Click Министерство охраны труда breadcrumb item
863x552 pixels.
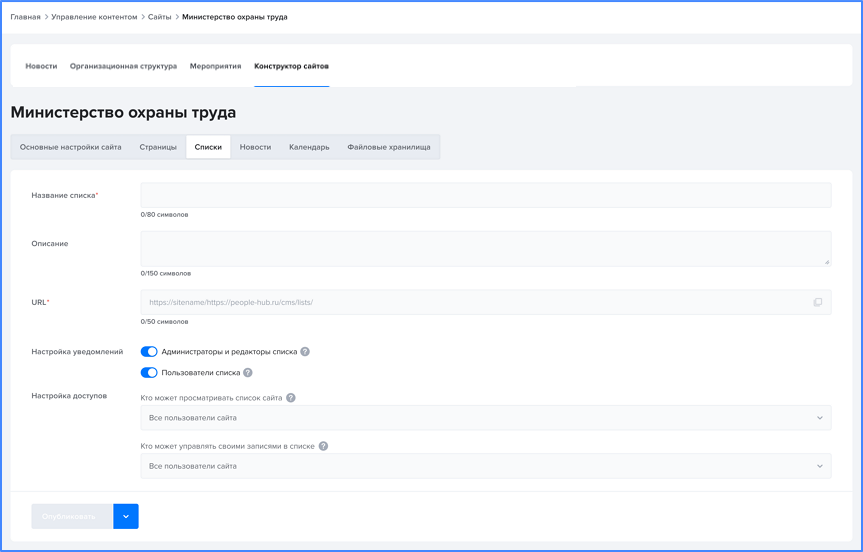coord(234,17)
